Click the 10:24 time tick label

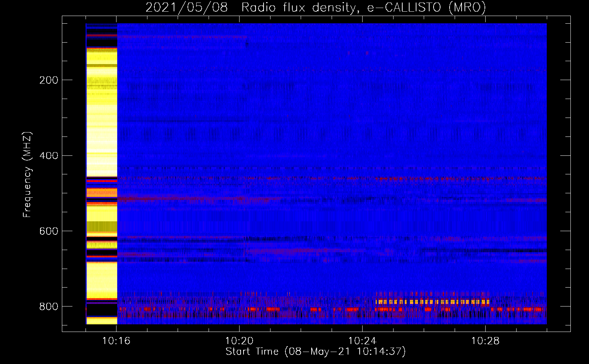click(x=362, y=341)
